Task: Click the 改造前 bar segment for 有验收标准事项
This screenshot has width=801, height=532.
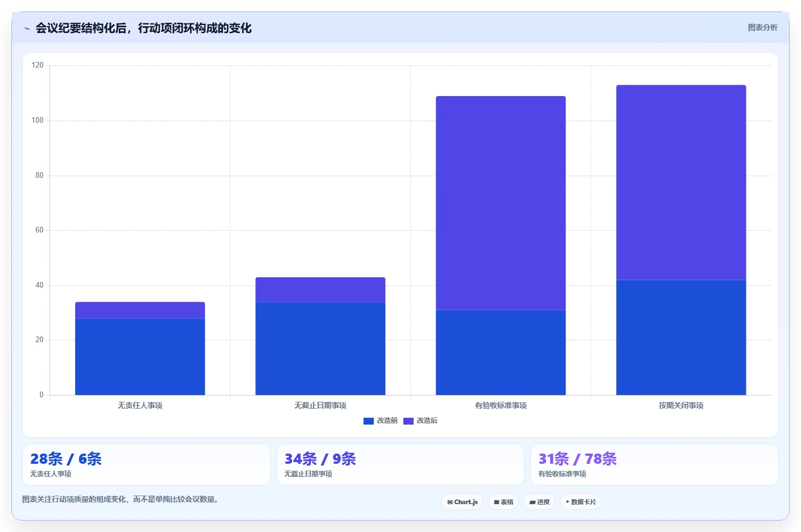Action: [501, 352]
